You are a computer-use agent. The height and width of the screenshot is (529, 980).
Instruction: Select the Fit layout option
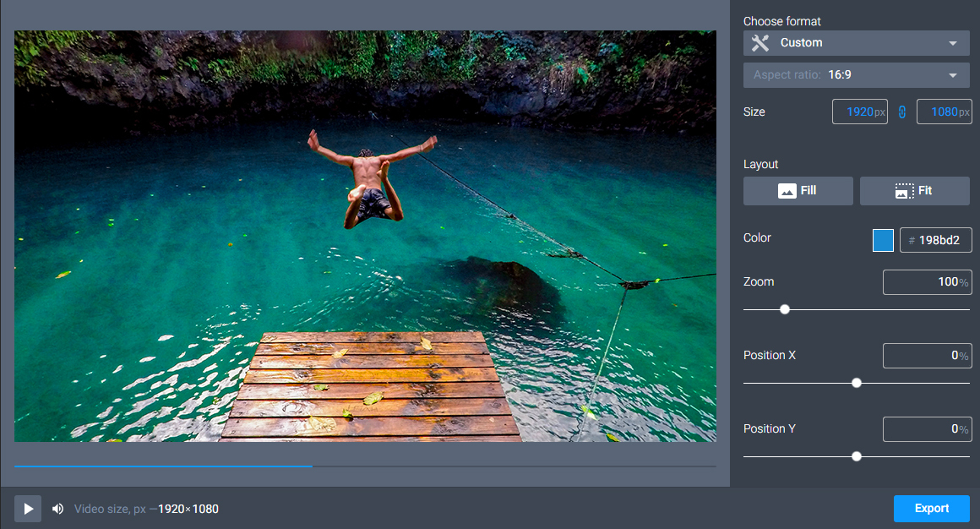[915, 190]
